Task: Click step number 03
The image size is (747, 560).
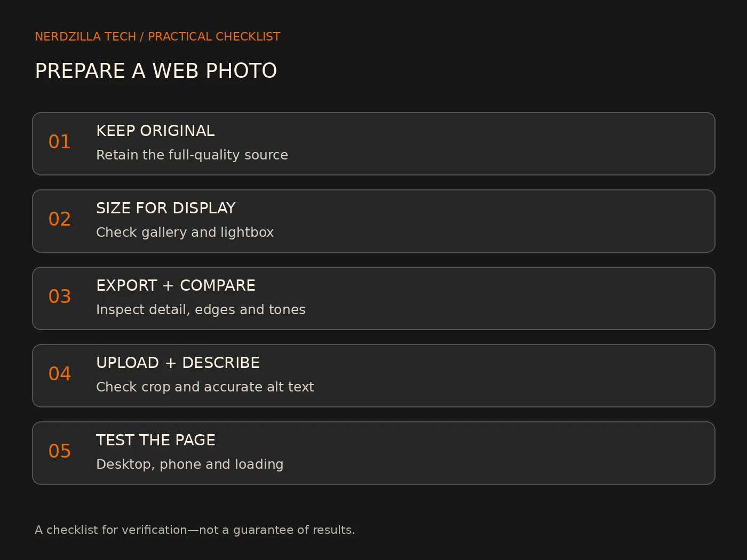Action: pos(60,296)
